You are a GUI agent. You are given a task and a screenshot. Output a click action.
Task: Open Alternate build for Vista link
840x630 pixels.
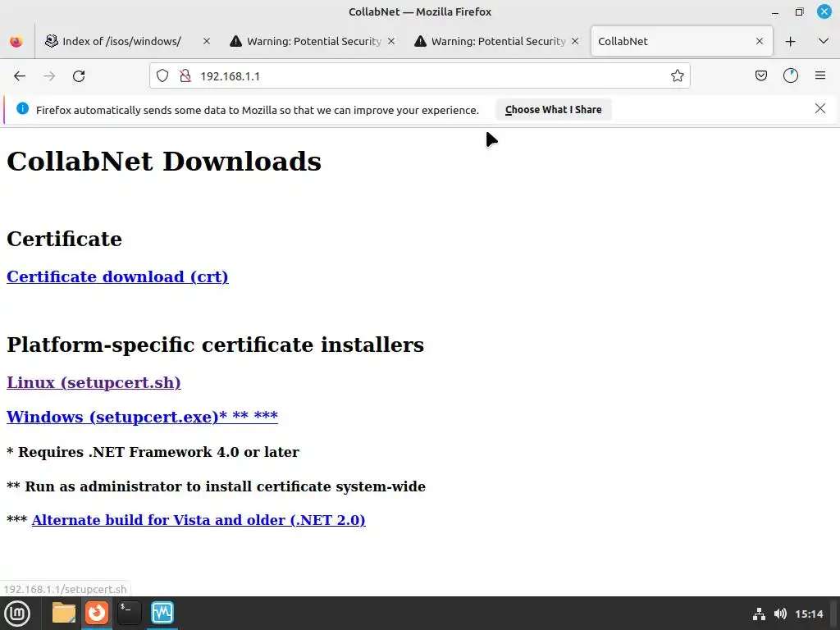[x=199, y=520]
